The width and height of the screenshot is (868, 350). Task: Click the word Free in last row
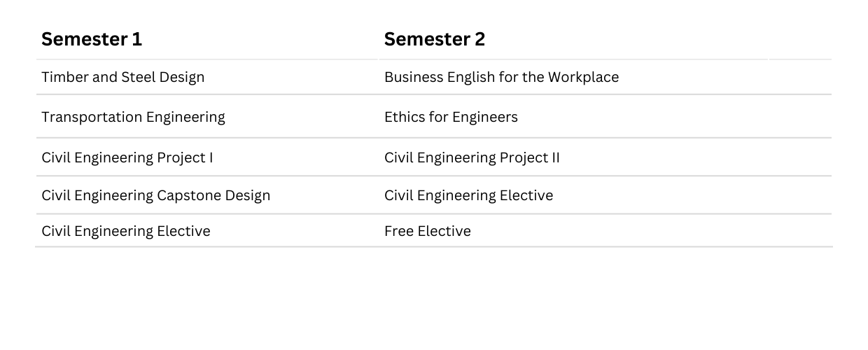[399, 231]
